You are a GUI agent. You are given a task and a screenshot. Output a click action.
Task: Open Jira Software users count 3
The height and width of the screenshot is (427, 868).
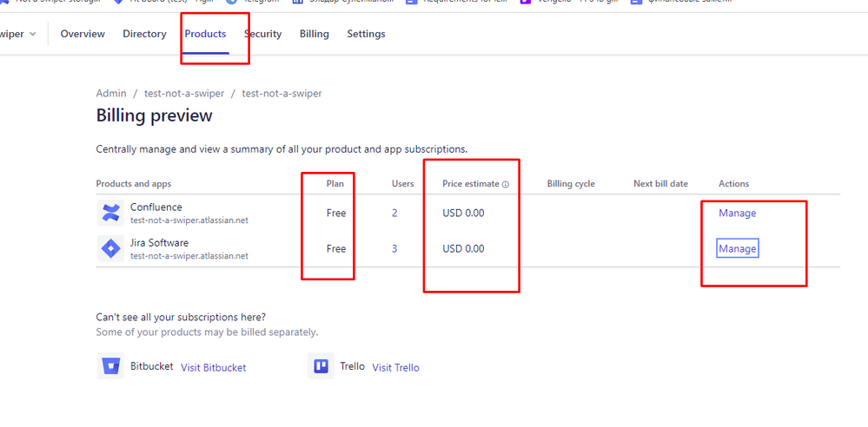tap(394, 249)
